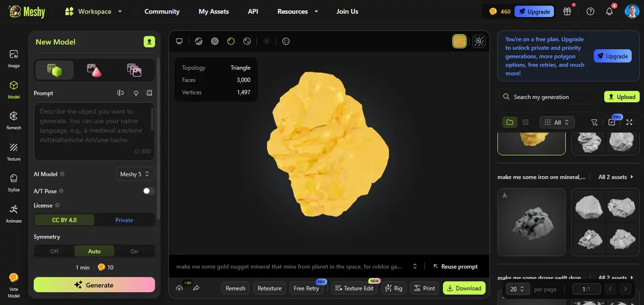
Task: Click the yellow background color swatch in viewport
Action: 459,41
